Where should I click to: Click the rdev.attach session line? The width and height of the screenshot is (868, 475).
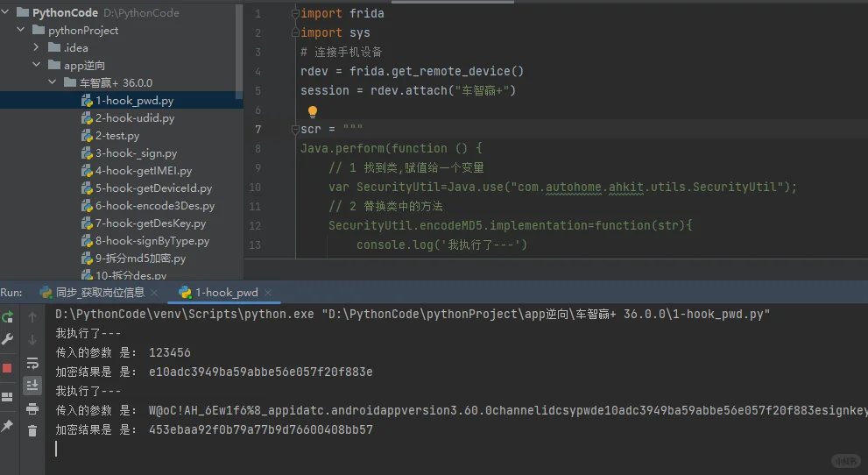(x=408, y=91)
